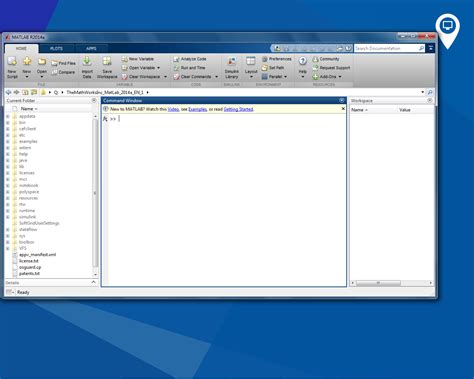Go forward in the folder address bar
The height and width of the screenshot is (379, 474).
(16, 92)
